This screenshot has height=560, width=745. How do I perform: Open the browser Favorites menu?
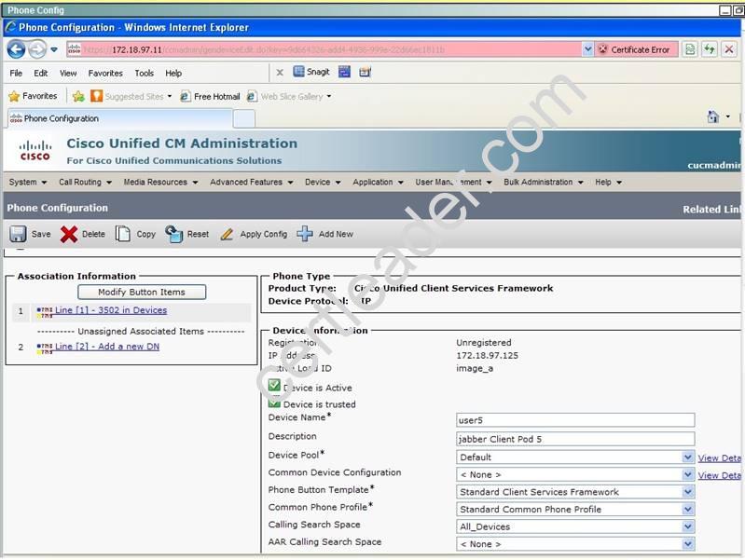point(105,74)
